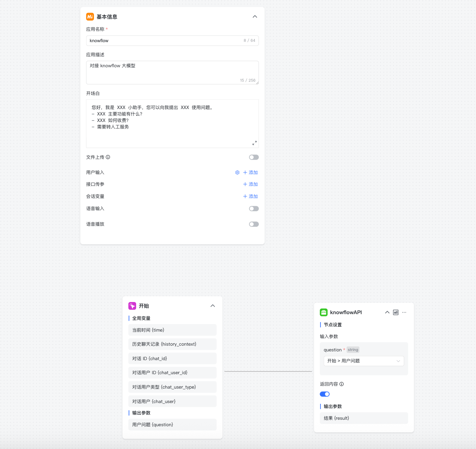Image resolution: width=476 pixels, height=449 pixels.
Task: Click the info icon beside 返回内容
Action: [x=341, y=384]
